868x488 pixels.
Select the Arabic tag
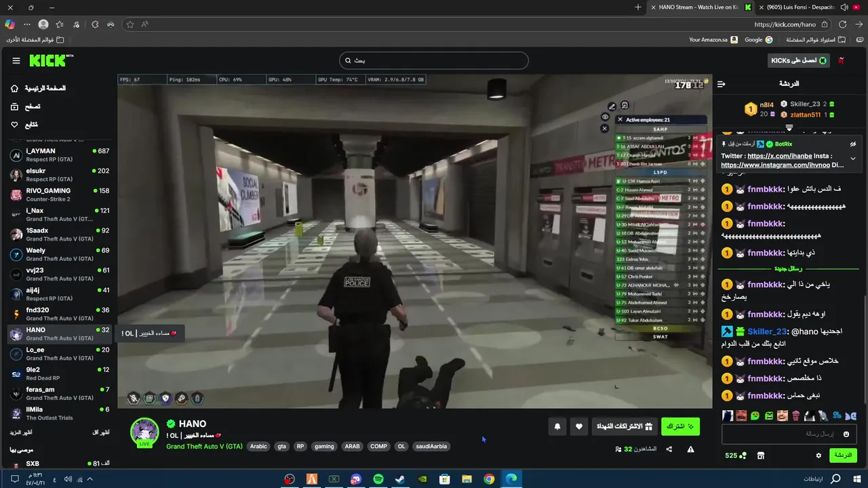pyautogui.click(x=258, y=447)
